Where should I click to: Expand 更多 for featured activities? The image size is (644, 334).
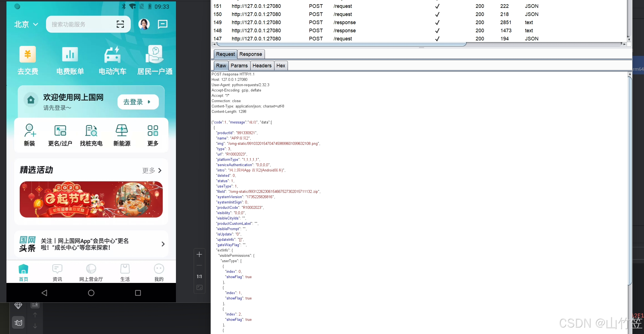pyautogui.click(x=152, y=170)
